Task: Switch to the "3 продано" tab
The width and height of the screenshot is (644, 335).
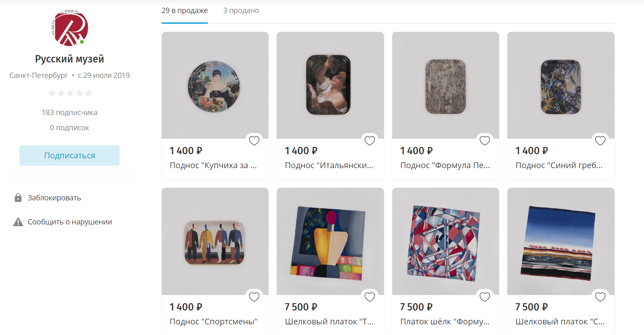Action: tap(241, 11)
